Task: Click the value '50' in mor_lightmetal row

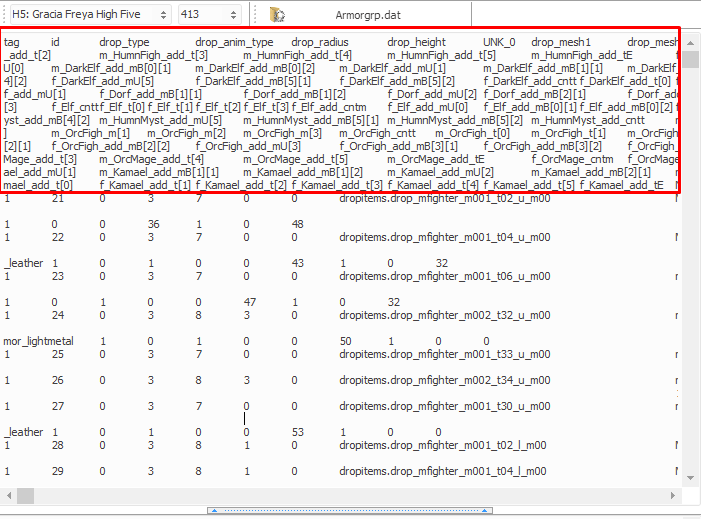Action: (x=346, y=341)
